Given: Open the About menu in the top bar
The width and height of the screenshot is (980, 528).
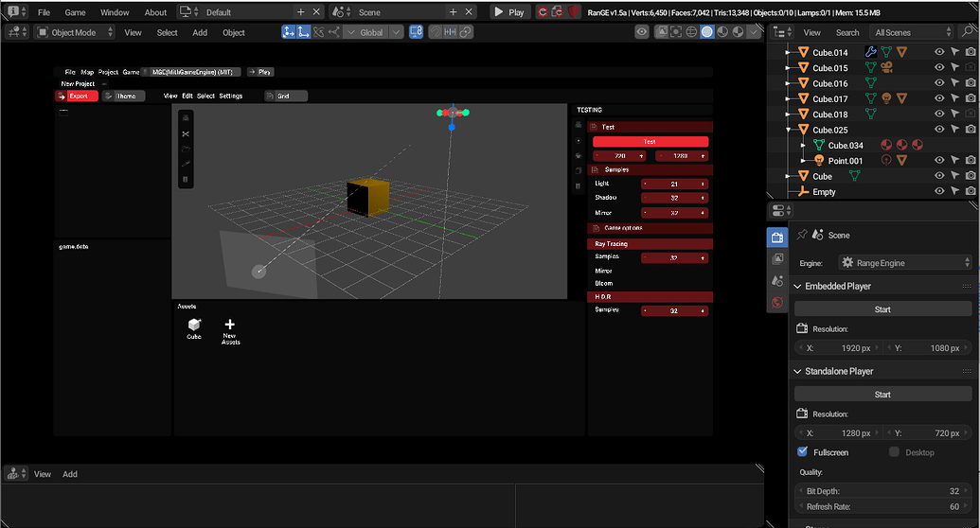Looking at the screenshot, I should [155, 12].
